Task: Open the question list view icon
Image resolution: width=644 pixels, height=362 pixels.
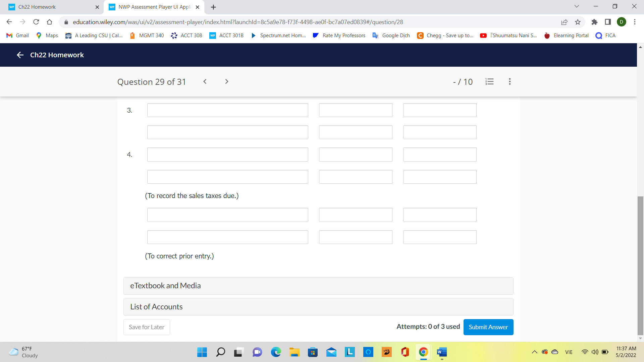Action: [x=489, y=81]
